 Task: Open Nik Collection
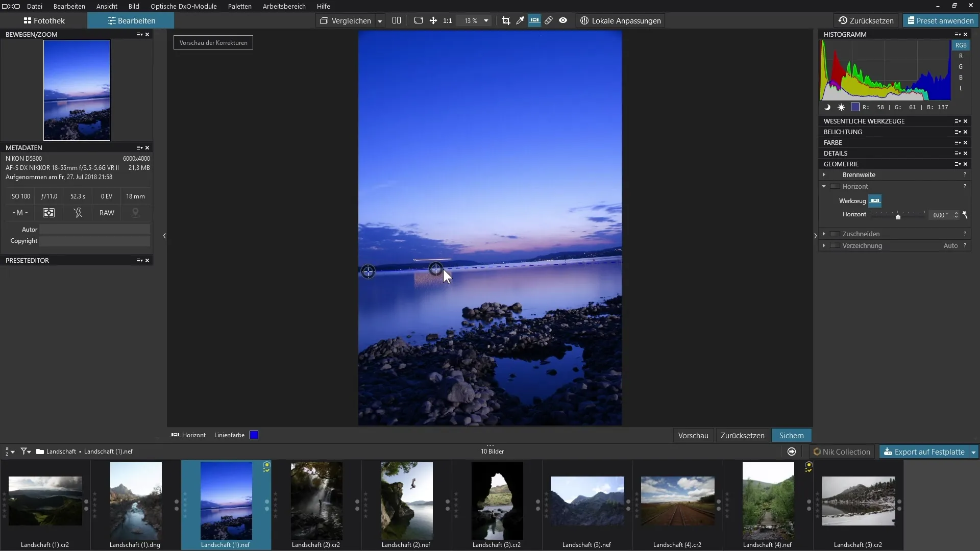click(842, 452)
